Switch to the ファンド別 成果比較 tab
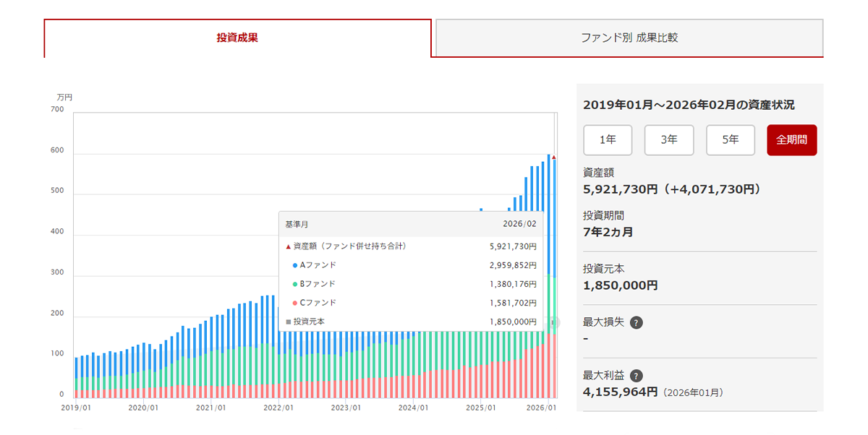 [629, 38]
